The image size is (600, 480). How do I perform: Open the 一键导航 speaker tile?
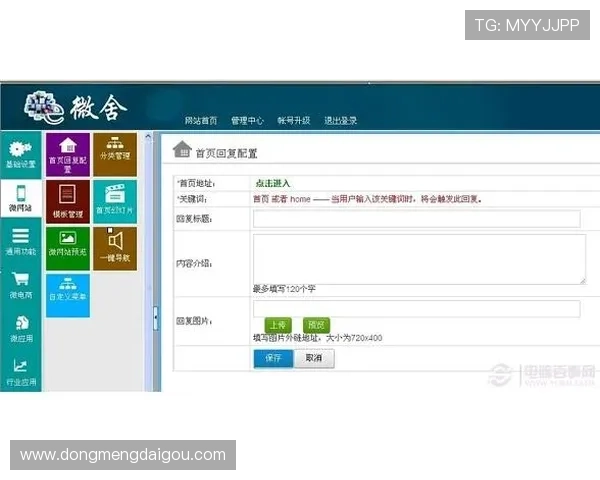coord(115,248)
